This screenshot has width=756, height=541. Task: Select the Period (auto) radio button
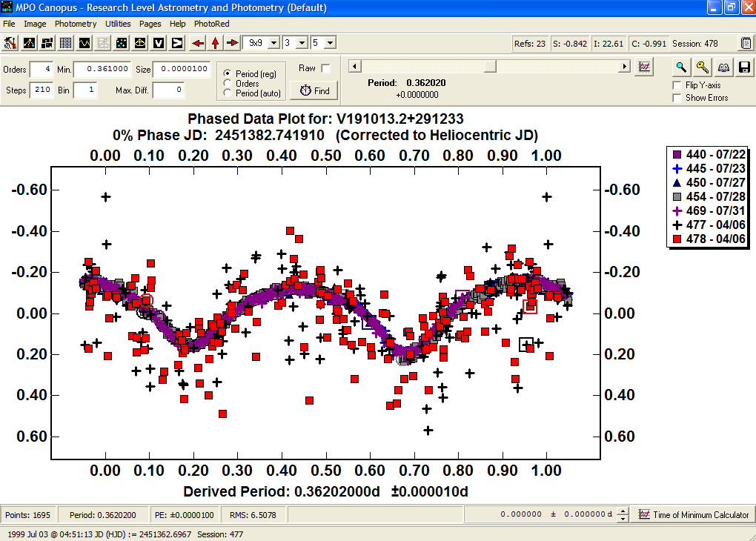pyautogui.click(x=228, y=93)
